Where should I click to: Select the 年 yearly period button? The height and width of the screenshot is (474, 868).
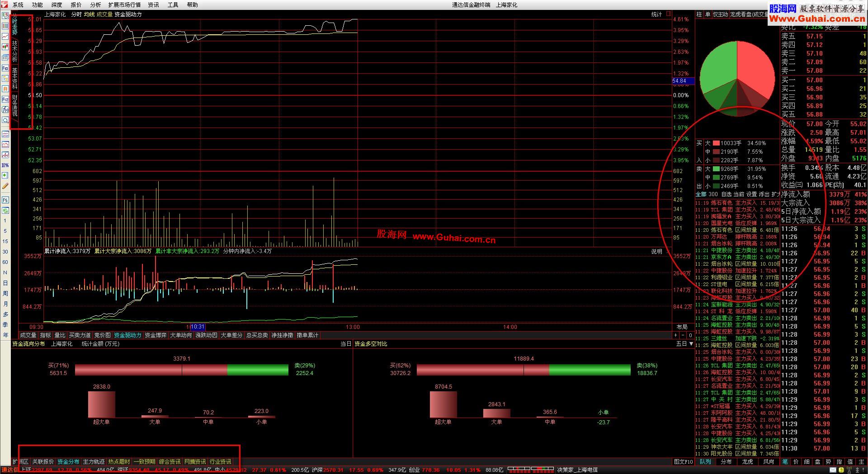(x=5, y=335)
